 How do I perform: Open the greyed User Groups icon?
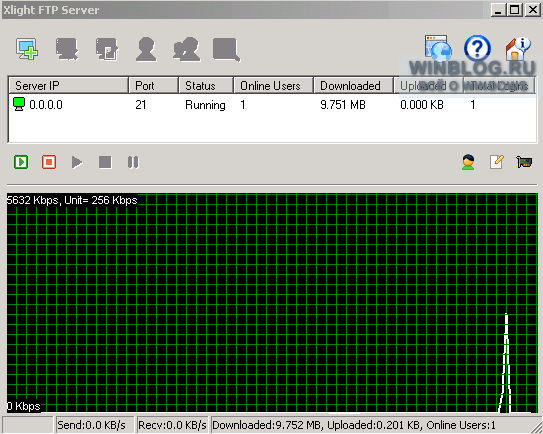click(187, 50)
